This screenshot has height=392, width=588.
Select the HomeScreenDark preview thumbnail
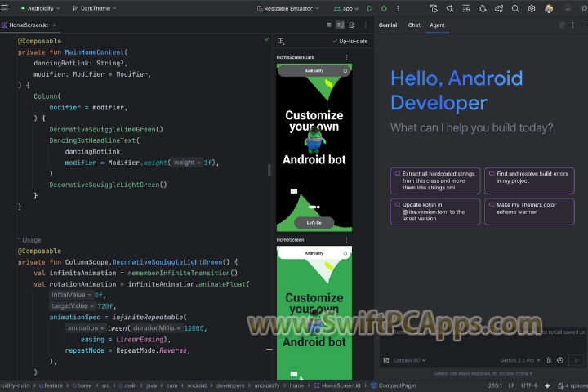point(314,148)
